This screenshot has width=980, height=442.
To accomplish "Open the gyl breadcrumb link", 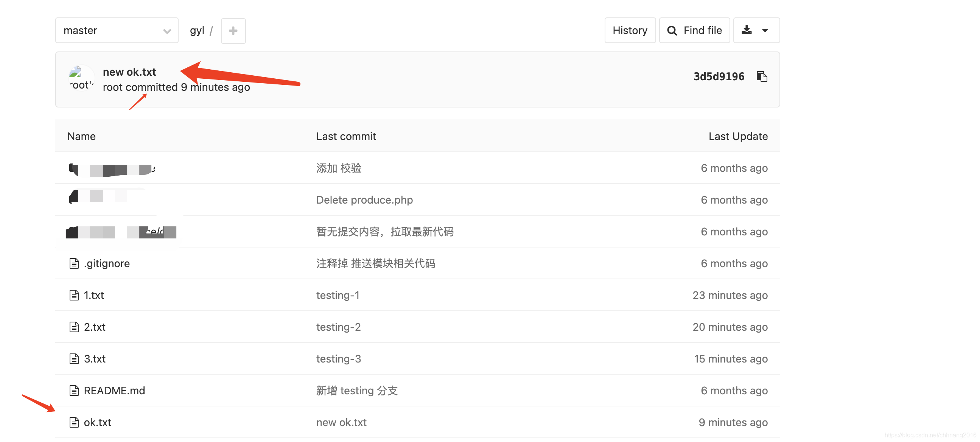I will click(x=197, y=30).
